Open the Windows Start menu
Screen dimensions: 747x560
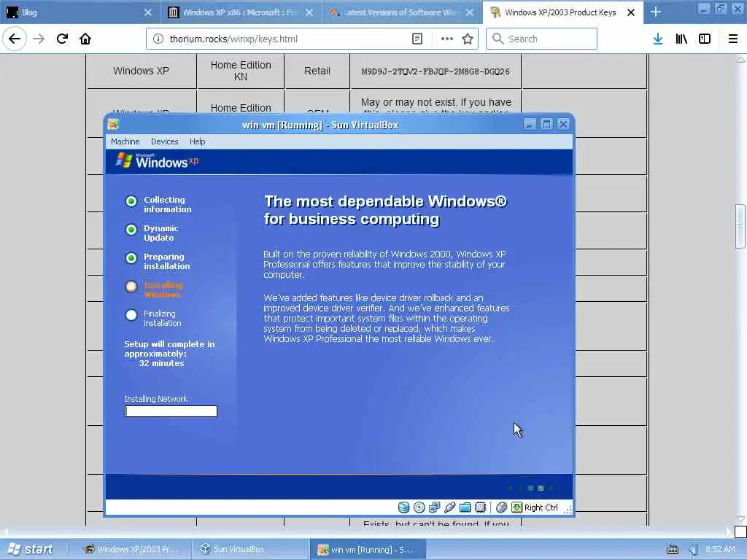click(x=31, y=550)
